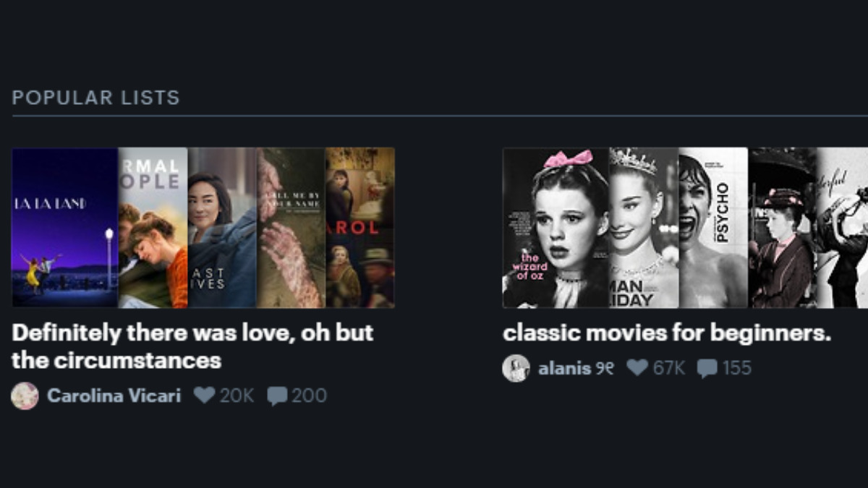Screen dimensions: 868x488
Task: Select The Wizard of Oz poster
Action: click(x=556, y=228)
